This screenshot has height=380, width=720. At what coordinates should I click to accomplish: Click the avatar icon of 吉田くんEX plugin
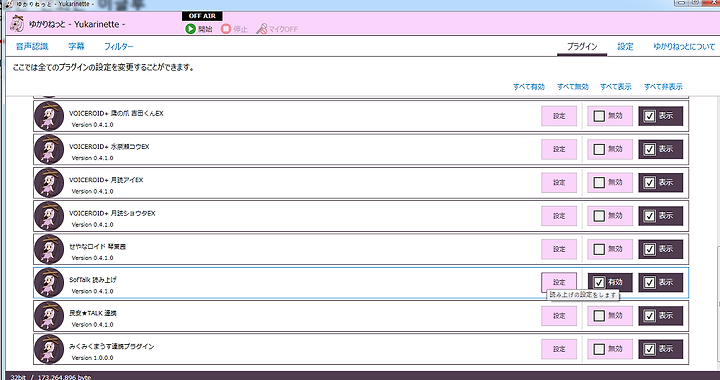coord(49,116)
